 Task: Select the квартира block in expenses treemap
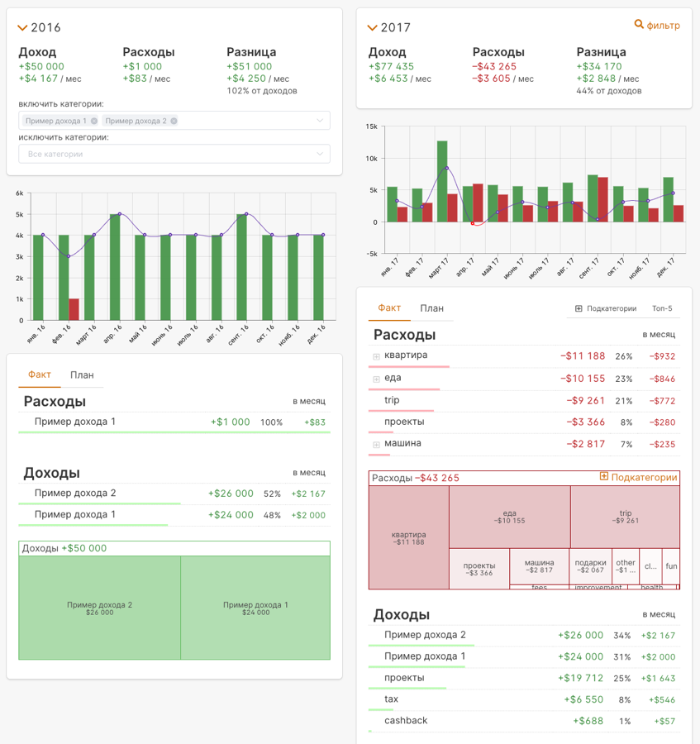[408, 537]
